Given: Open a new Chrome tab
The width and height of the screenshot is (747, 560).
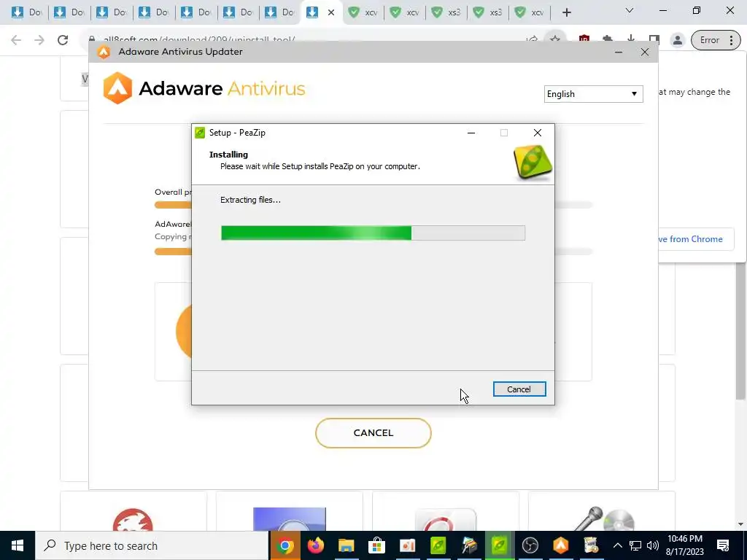Looking at the screenshot, I should 566,12.
